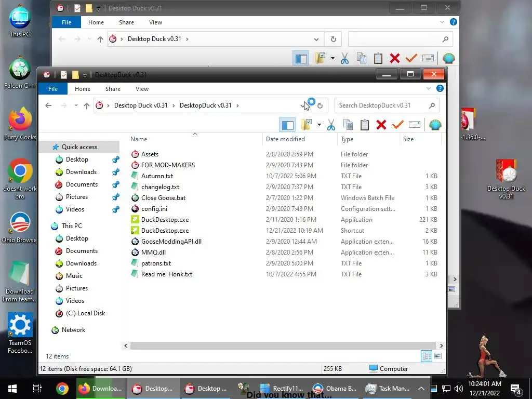Viewport: 532px width, 399px height.
Task: Click the Copy icon in front window toolbar
Action: [348, 125]
